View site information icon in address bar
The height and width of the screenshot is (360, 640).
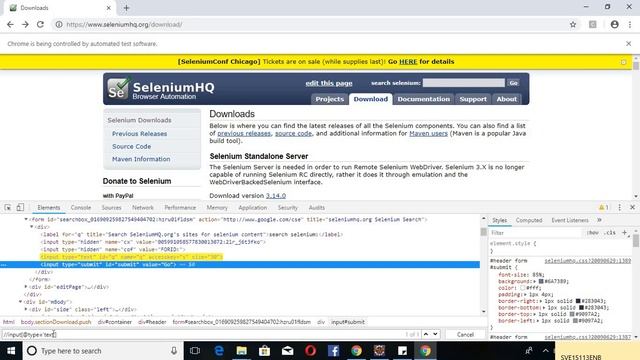pos(59,24)
